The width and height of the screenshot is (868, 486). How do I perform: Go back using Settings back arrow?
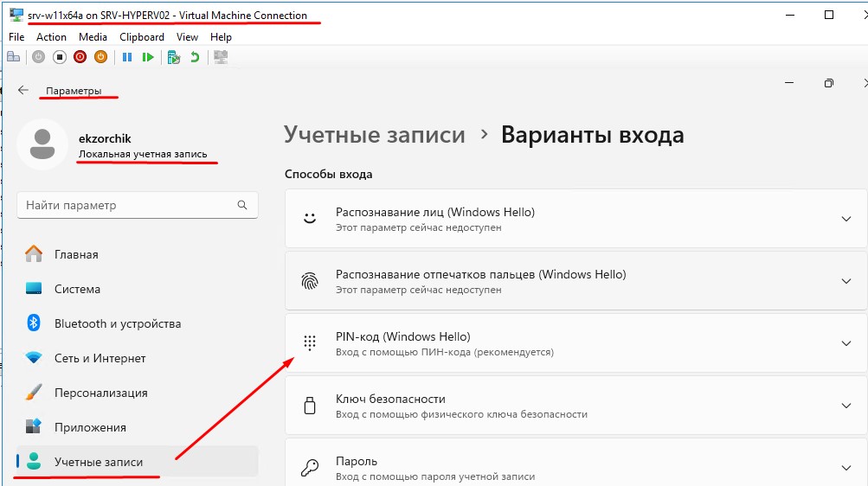23,91
